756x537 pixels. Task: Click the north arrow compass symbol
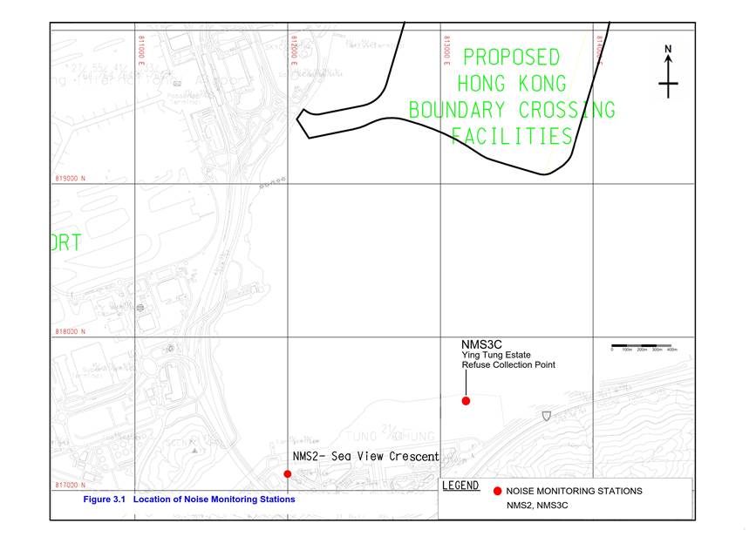coord(668,72)
